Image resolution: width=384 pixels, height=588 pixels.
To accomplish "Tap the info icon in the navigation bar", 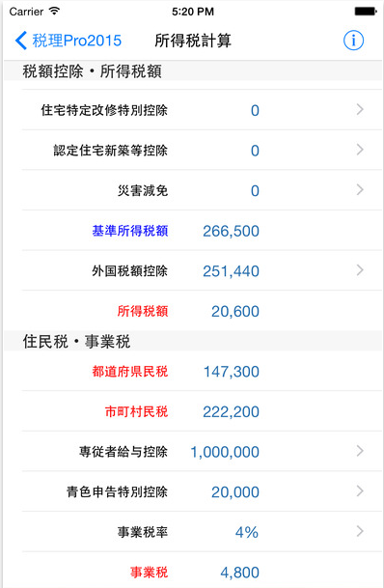I will tap(353, 41).
